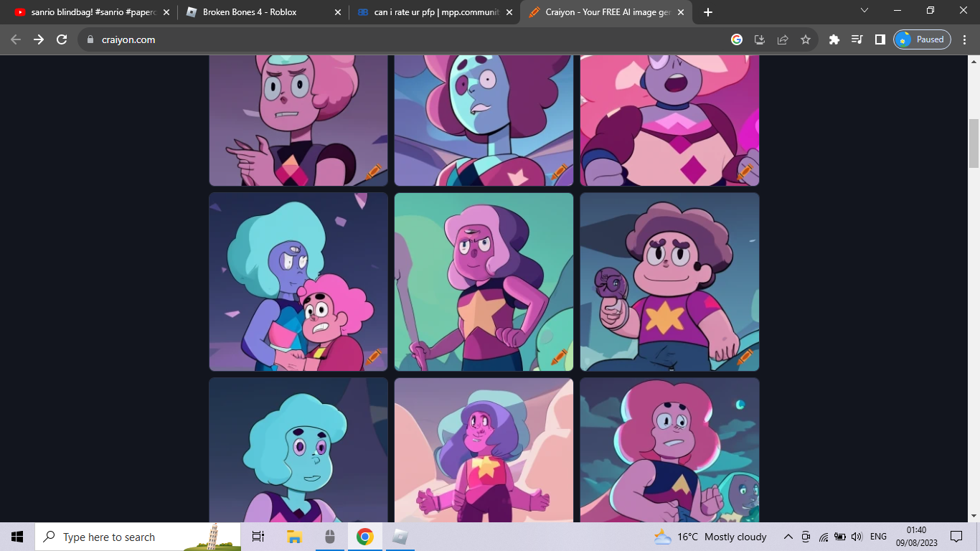This screenshot has height=551, width=980.
Task: Click the Paused profile button
Action: 922,39
